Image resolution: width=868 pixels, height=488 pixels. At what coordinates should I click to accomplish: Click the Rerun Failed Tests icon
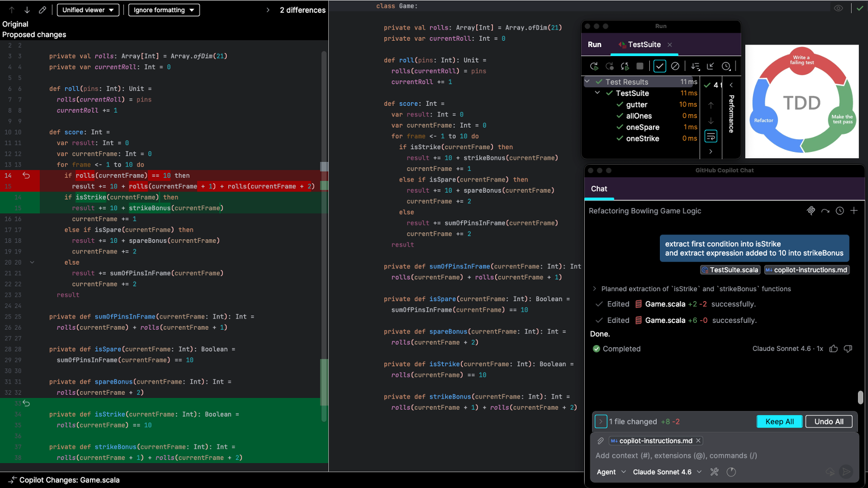610,66
